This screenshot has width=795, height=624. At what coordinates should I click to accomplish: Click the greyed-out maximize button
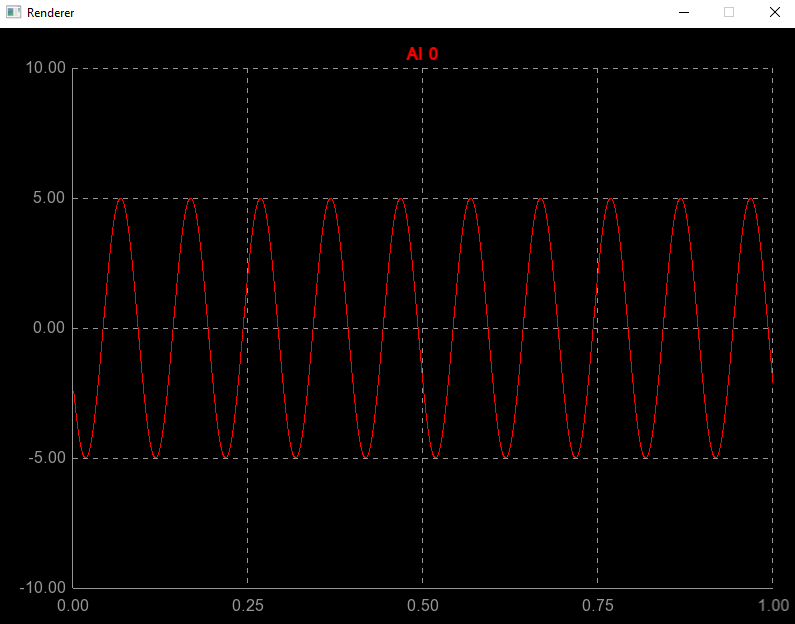pyautogui.click(x=729, y=13)
